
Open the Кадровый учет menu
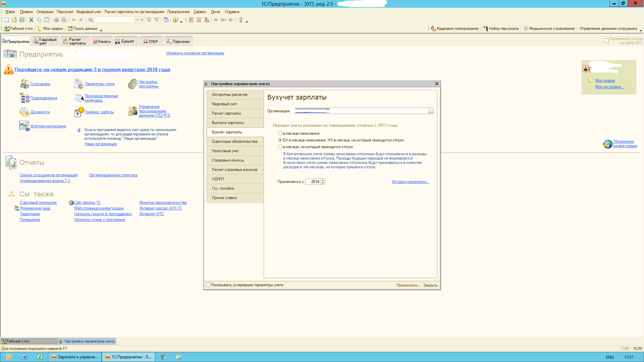tap(89, 12)
